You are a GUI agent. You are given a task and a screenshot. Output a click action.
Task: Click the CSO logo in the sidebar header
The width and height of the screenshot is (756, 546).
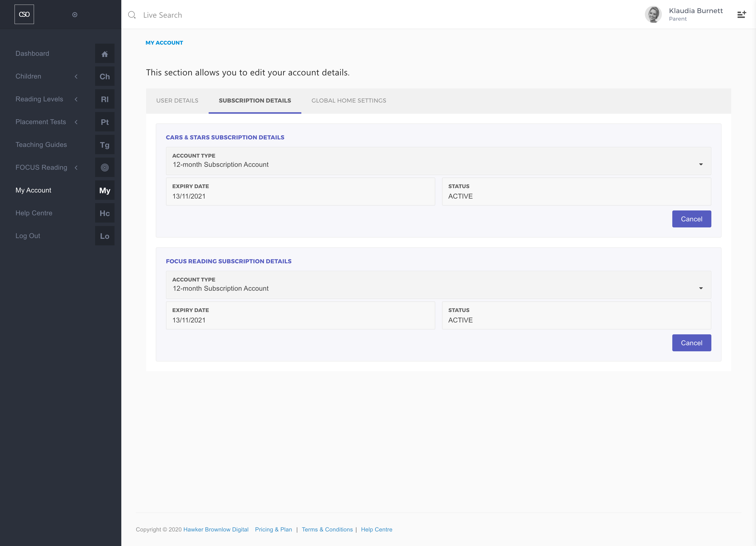24,14
